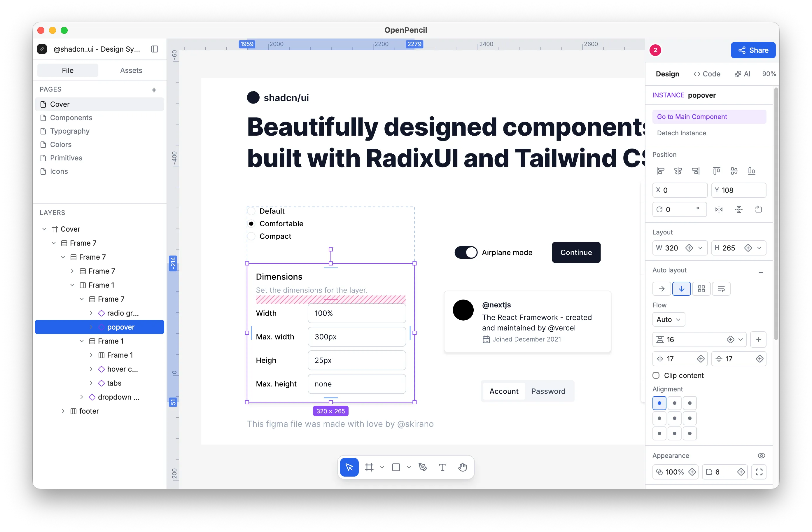
Task: Select the Frame tool in bottom toolbar
Action: click(x=369, y=467)
